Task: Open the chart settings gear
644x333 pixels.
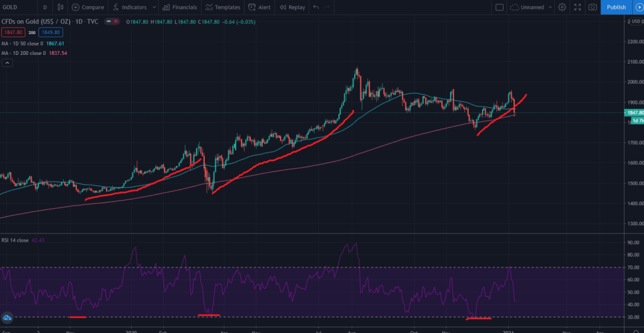Action: click(562, 7)
